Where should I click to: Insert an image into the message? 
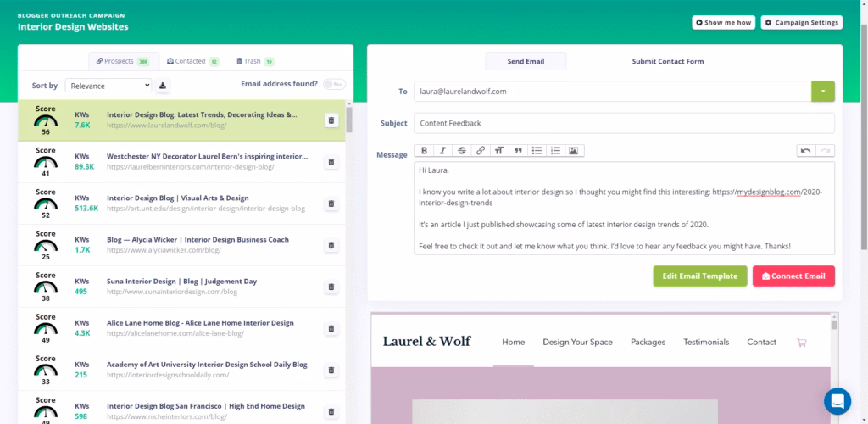pos(574,151)
